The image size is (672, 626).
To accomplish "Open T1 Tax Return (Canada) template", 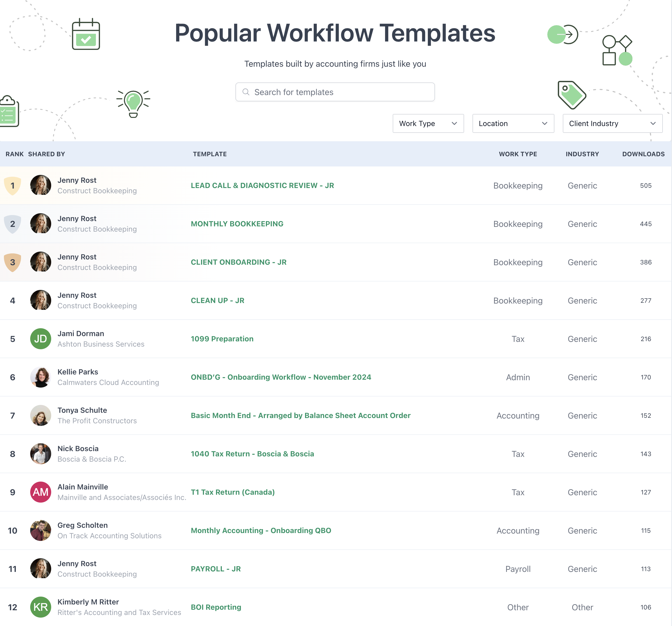I will tap(233, 492).
